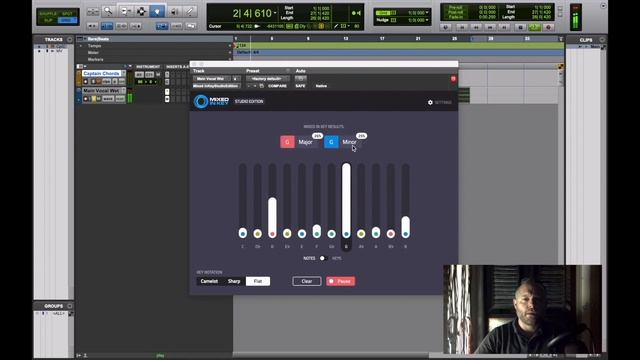Open Tracks list menu
Screen dimensions: 640x360
pyautogui.click(x=69, y=40)
